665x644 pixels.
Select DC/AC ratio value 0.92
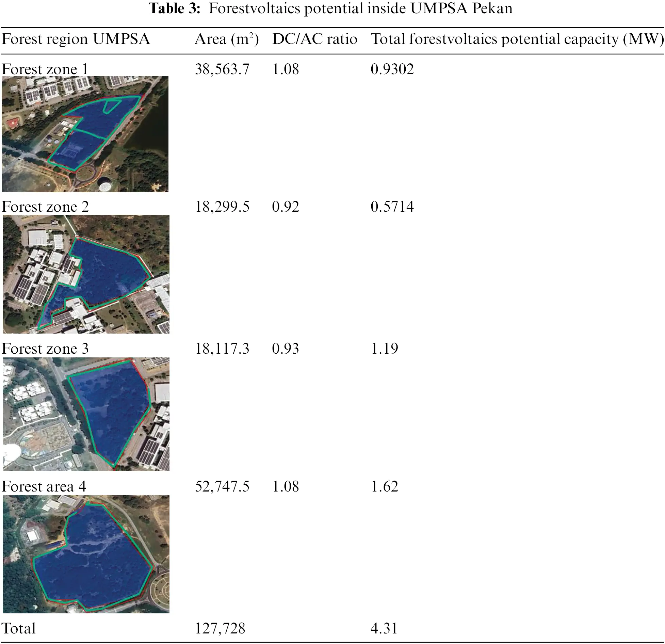pyautogui.click(x=286, y=207)
